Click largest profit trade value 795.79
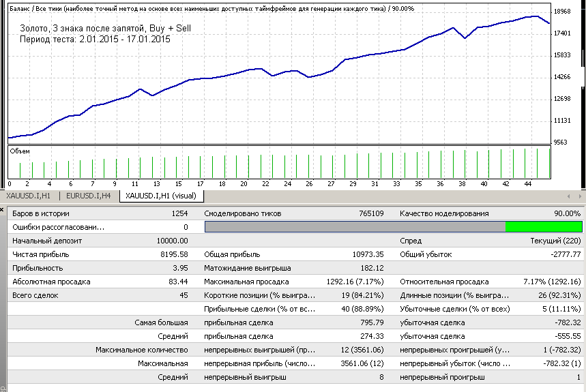Screen dimensions: 586x392 click(x=372, y=322)
